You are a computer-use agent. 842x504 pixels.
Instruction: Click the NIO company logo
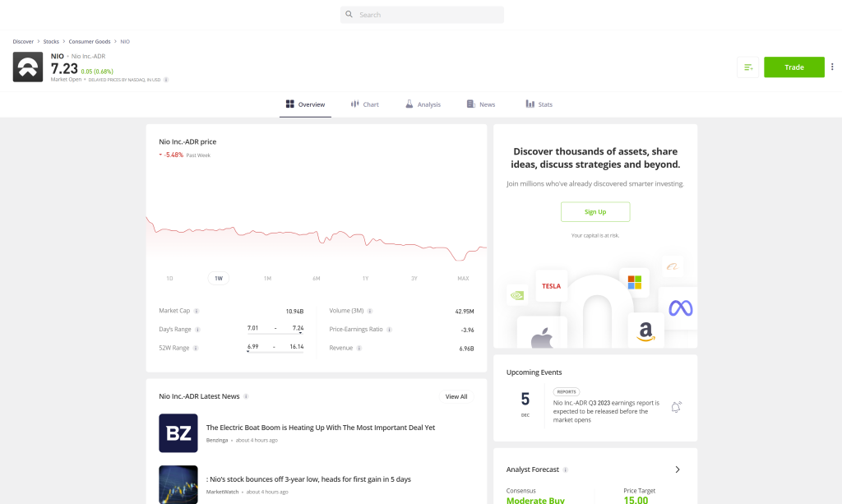[x=27, y=67]
